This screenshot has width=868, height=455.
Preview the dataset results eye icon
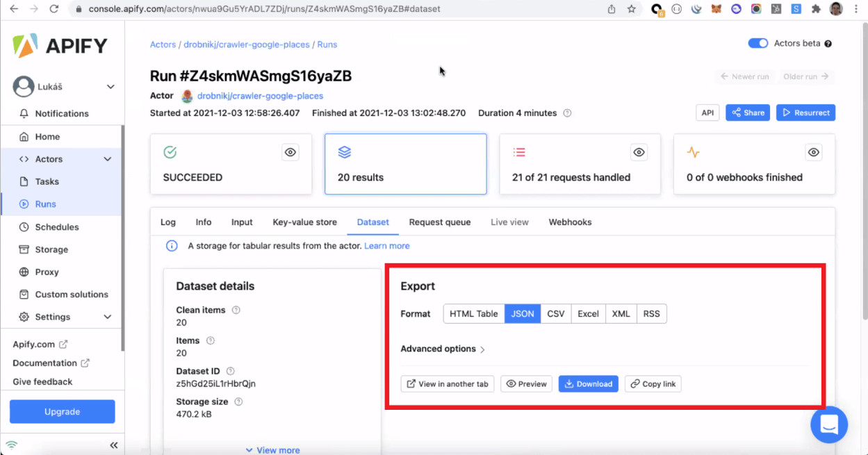[x=526, y=383]
